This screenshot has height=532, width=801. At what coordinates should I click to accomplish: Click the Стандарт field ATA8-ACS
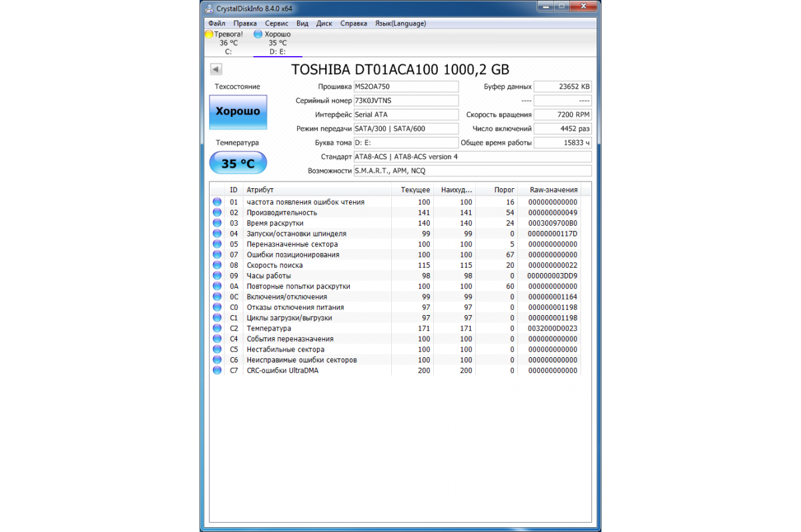[472, 157]
